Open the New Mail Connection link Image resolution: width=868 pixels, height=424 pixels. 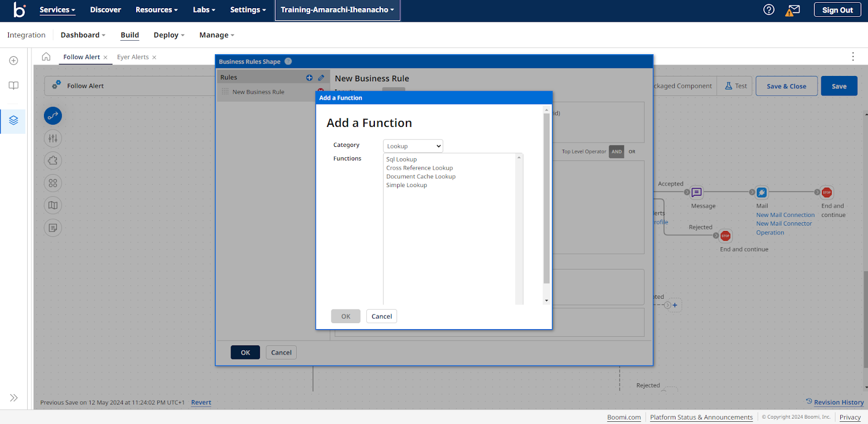point(786,215)
